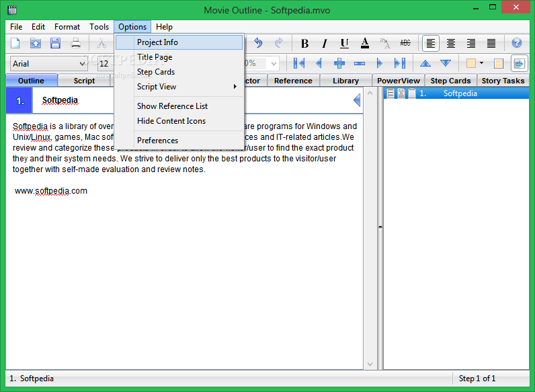This screenshot has width=535, height=392.
Task: Align text right
Action: click(x=471, y=43)
